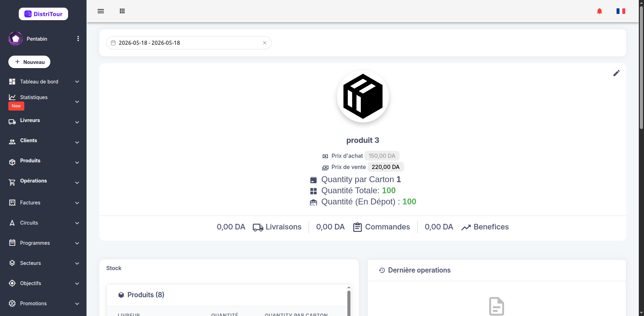Open Pentabin three-dot options menu
644x316 pixels.
pyautogui.click(x=78, y=39)
